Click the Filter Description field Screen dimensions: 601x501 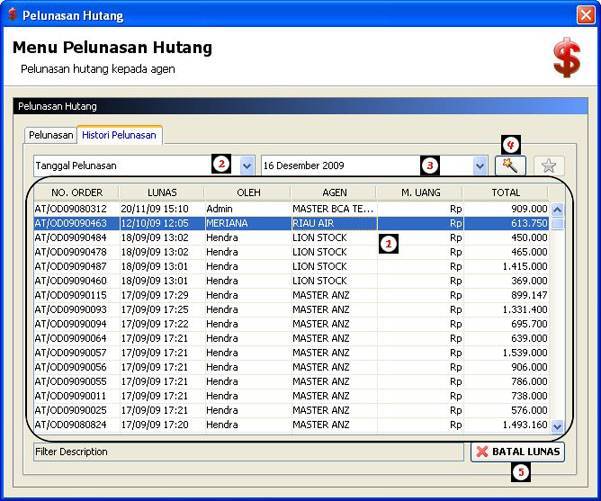[248, 452]
